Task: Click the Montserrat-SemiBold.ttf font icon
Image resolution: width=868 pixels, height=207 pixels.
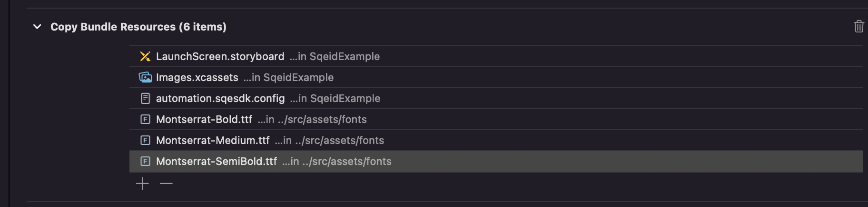Action: [145, 161]
